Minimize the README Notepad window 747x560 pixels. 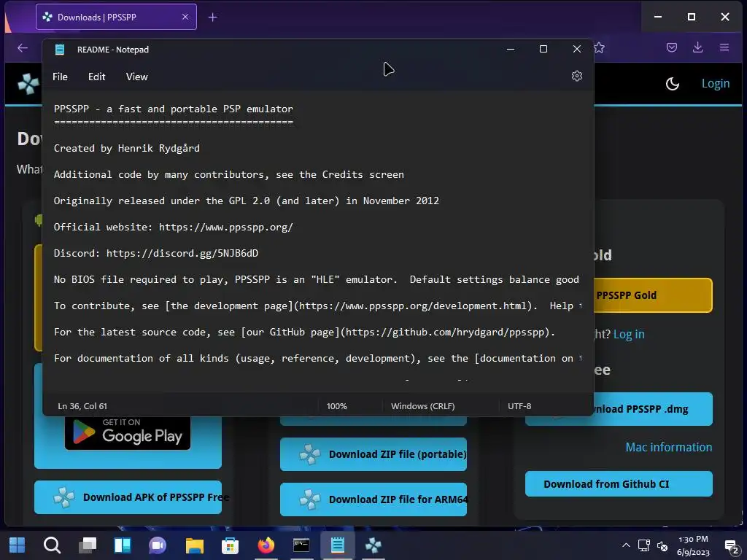[510, 49]
